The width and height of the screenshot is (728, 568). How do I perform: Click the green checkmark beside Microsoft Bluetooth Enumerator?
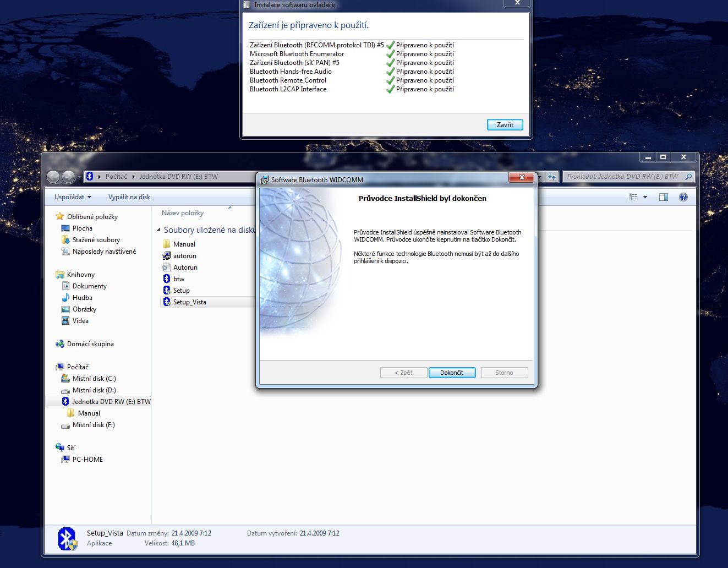[391, 54]
